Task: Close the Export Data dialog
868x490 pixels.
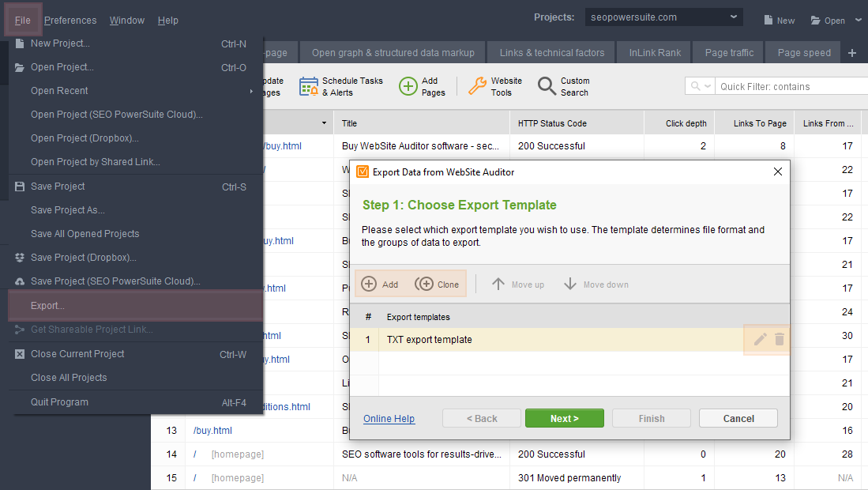Action: [778, 171]
